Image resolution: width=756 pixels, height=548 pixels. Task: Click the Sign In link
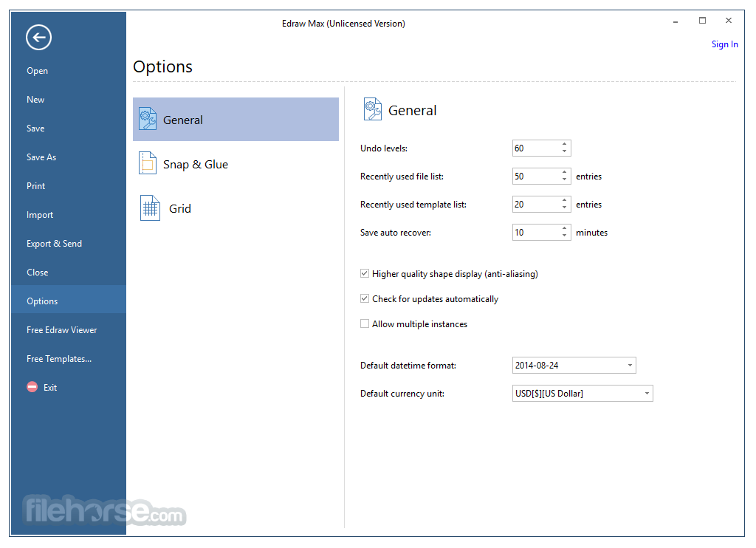[724, 44]
